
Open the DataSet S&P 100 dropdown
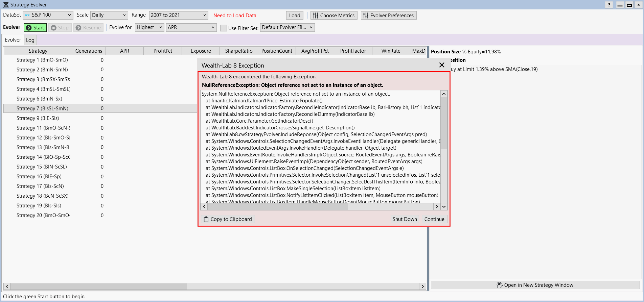48,15
